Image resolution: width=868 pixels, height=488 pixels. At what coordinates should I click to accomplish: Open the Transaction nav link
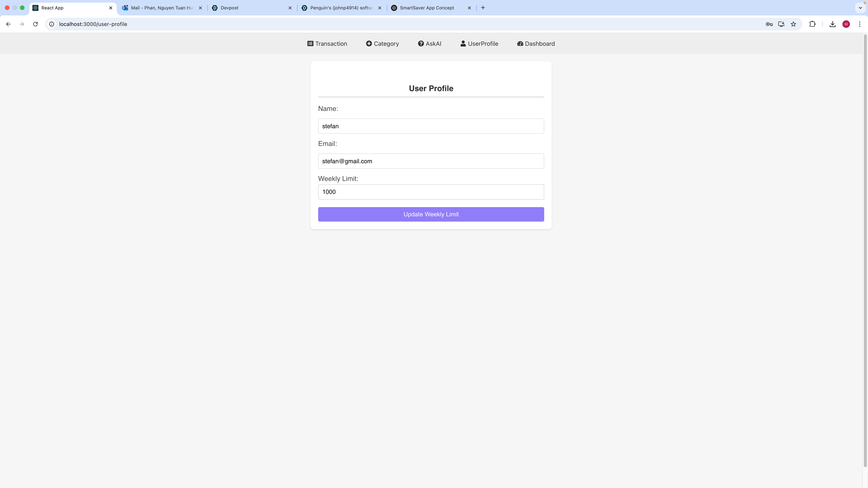(x=327, y=44)
